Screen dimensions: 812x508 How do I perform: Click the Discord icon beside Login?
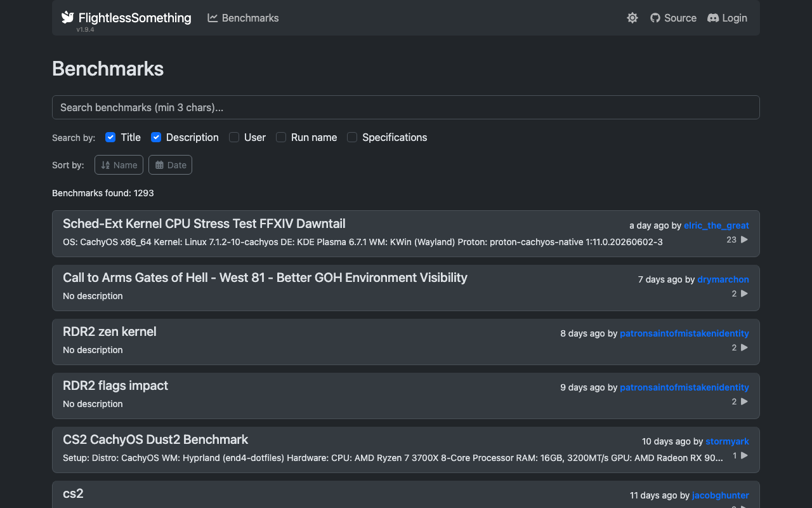click(x=713, y=18)
